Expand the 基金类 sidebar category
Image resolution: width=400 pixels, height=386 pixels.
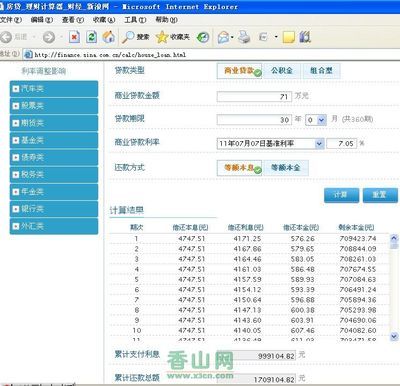click(x=54, y=140)
